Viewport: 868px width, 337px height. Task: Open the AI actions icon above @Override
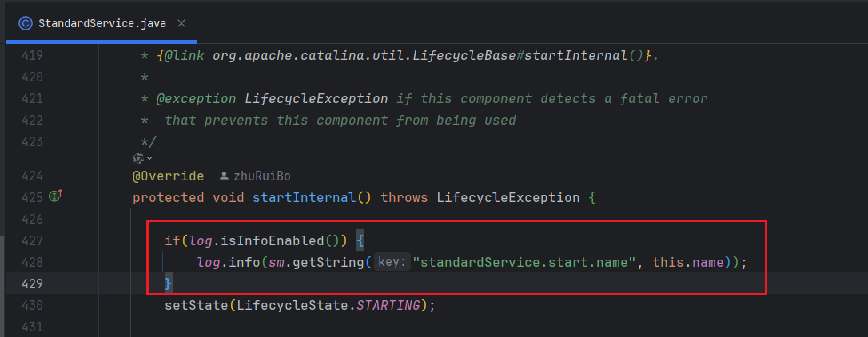[x=137, y=158]
